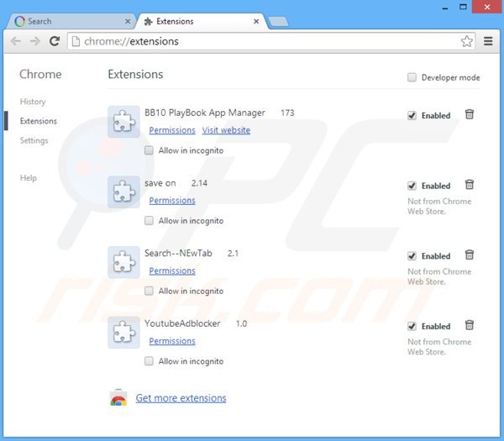The height and width of the screenshot is (441, 504).
Task: Trash the Search--NEwTab extension
Action: click(x=470, y=255)
